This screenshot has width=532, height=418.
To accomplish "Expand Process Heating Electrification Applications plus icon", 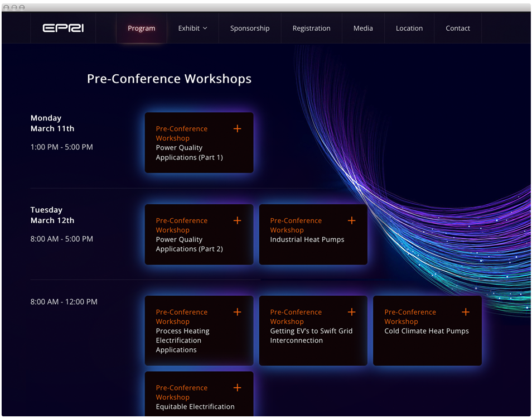I will [237, 312].
